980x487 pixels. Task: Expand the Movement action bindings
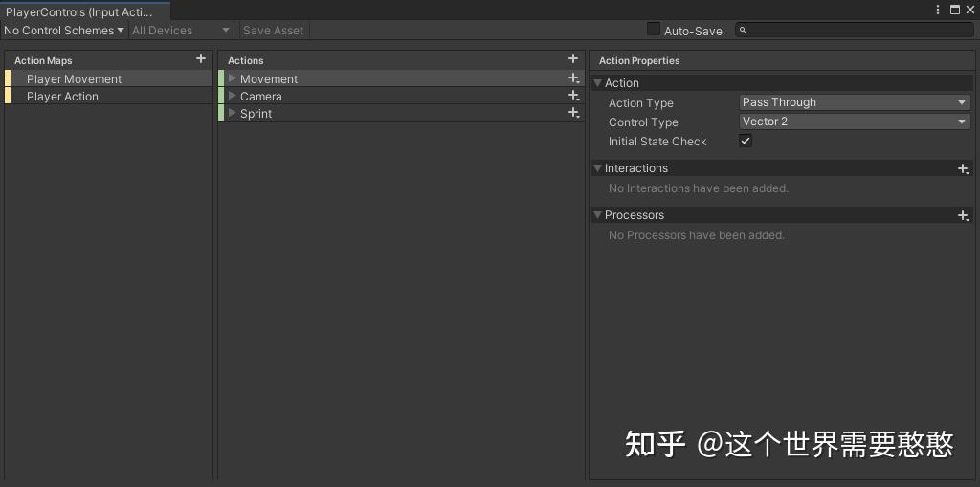pyautogui.click(x=233, y=78)
